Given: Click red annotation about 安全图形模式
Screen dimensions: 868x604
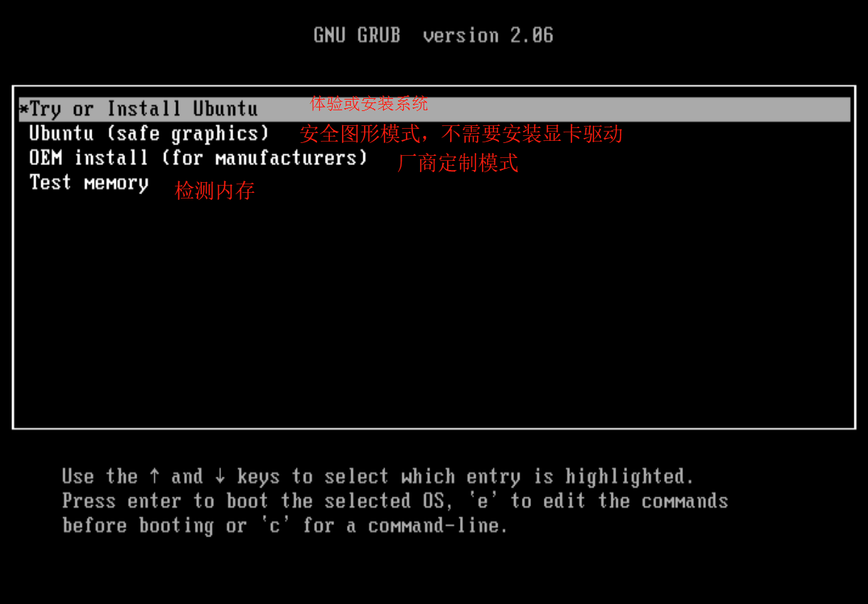Looking at the screenshot, I should point(461,133).
